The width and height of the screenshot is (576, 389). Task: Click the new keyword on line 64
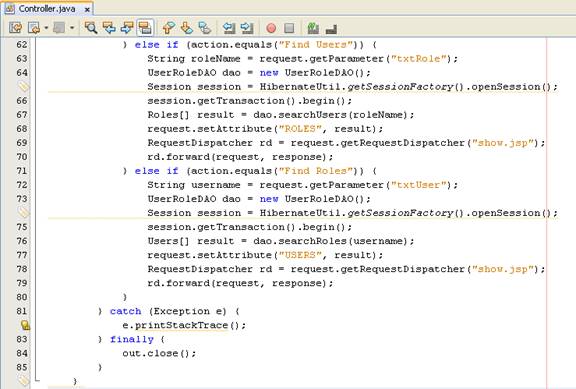269,73
